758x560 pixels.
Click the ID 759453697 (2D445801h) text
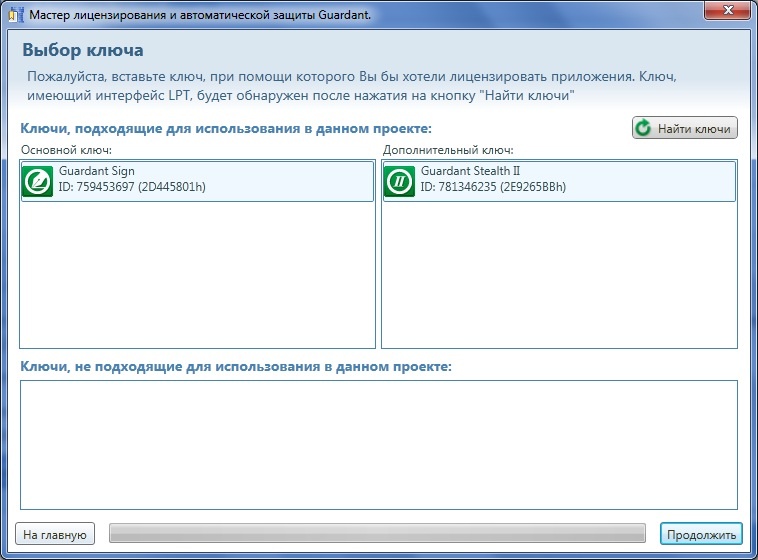[132, 187]
